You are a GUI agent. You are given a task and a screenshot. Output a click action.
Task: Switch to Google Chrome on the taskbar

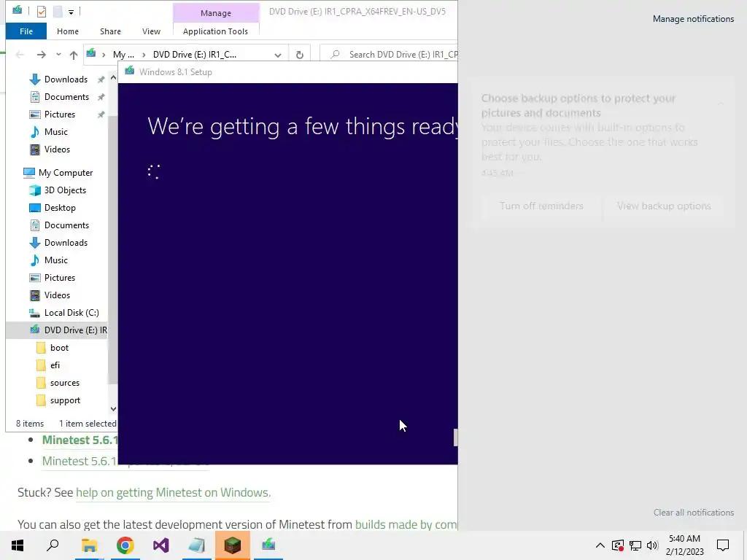point(125,545)
